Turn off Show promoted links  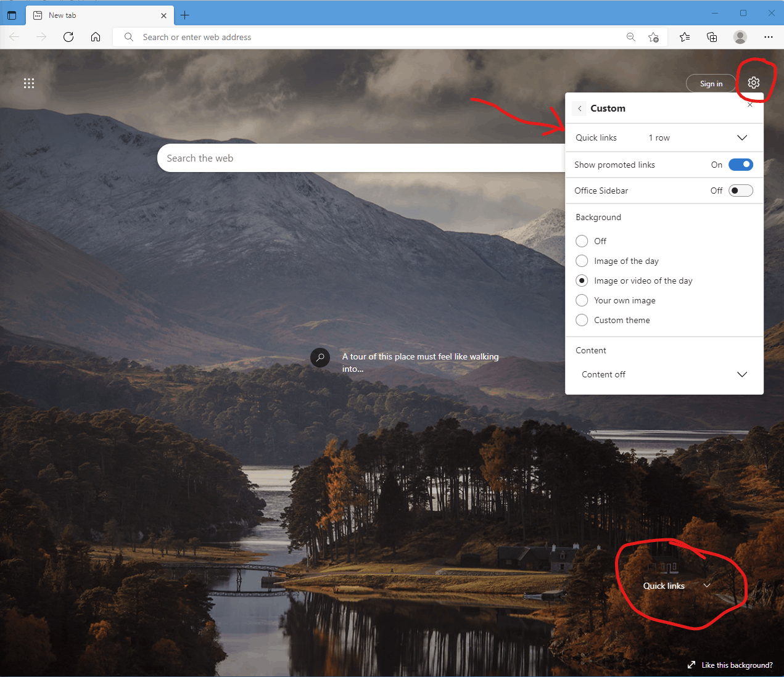pos(741,165)
